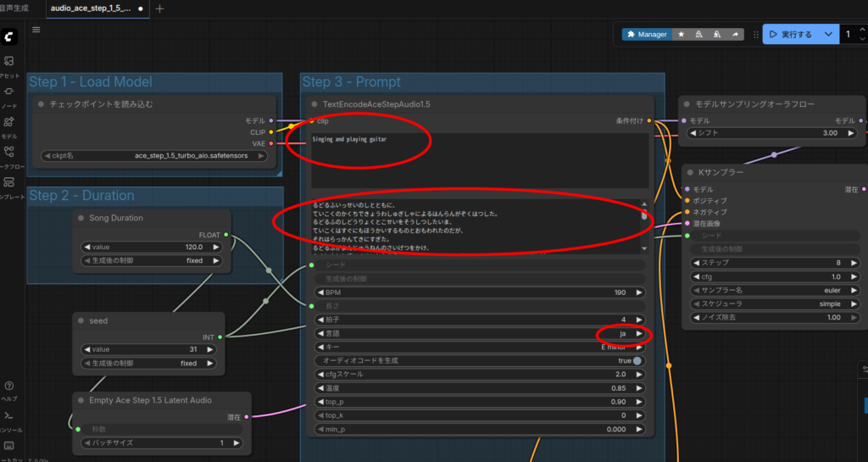The image size is (868, 462).
Task: Collapse the Song Duration node via its dot
Action: click(x=81, y=218)
